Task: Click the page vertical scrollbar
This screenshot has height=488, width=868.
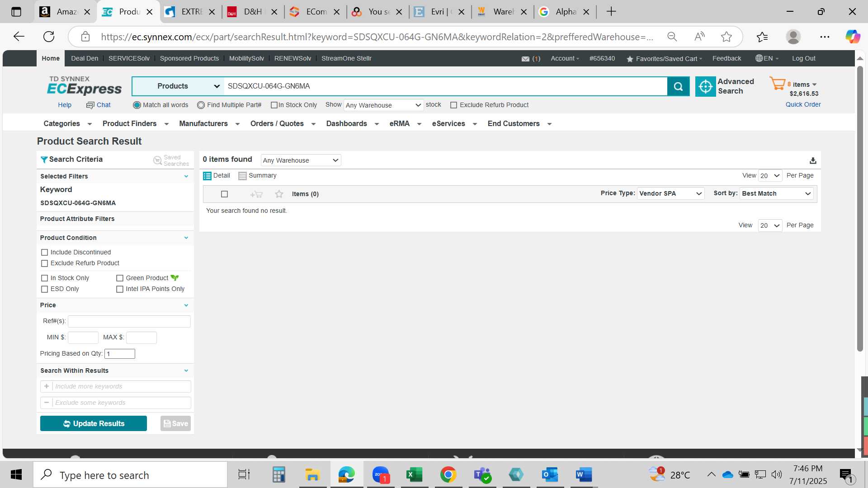Action: click(860, 208)
